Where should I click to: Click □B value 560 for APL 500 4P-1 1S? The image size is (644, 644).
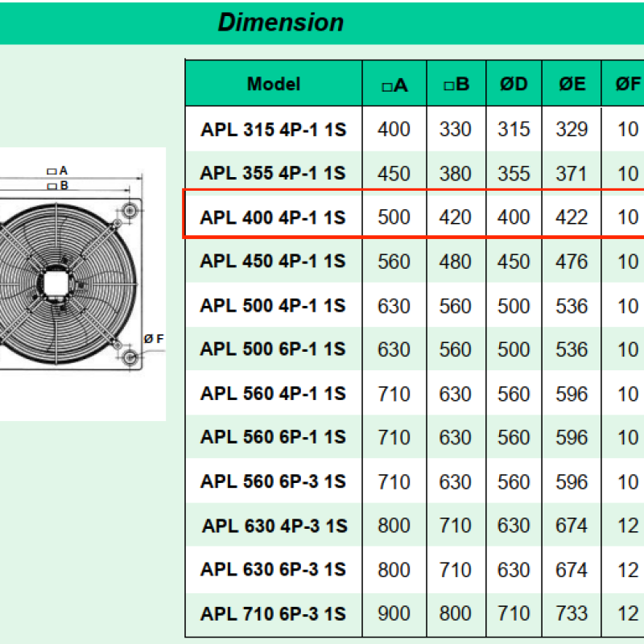pos(455,306)
